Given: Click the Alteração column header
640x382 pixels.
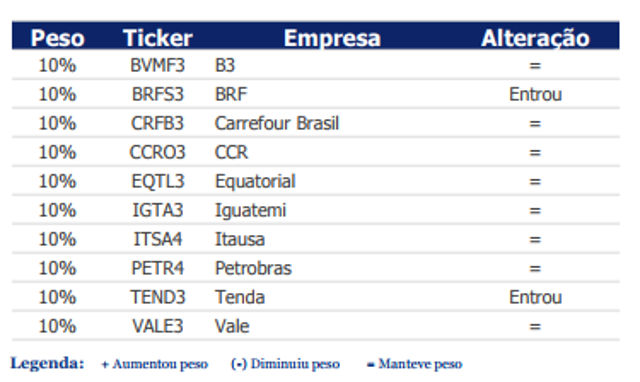Looking at the screenshot, I should coord(535,38).
